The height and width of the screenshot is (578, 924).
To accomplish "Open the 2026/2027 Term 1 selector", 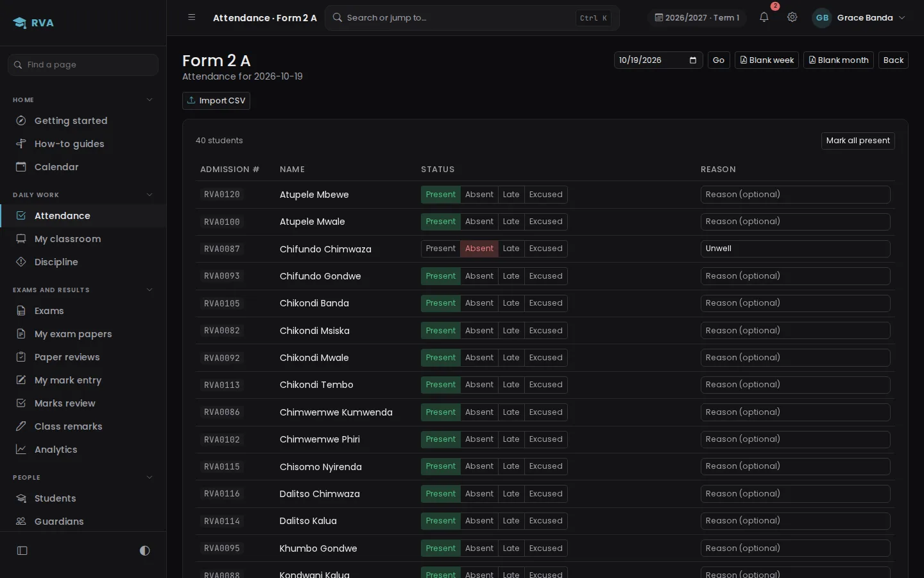I will coord(697,18).
